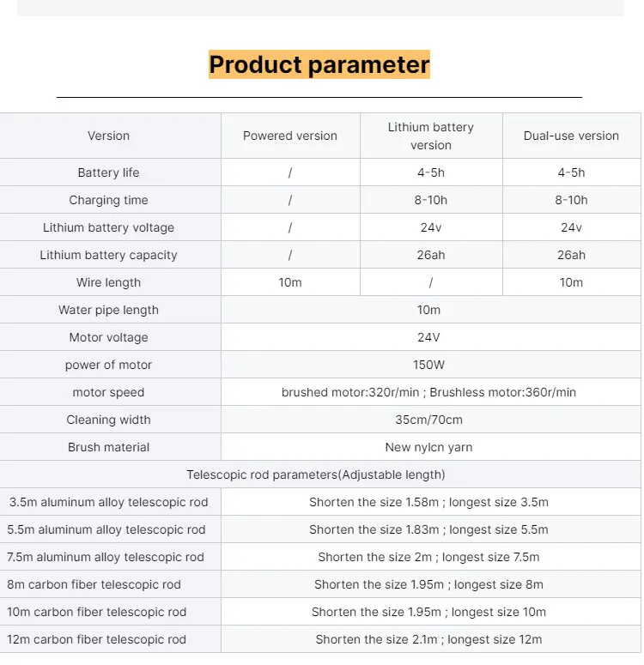Click the New nylon yarn cell
Image resolution: width=644 pixels, height=665 pixels.
(x=428, y=447)
